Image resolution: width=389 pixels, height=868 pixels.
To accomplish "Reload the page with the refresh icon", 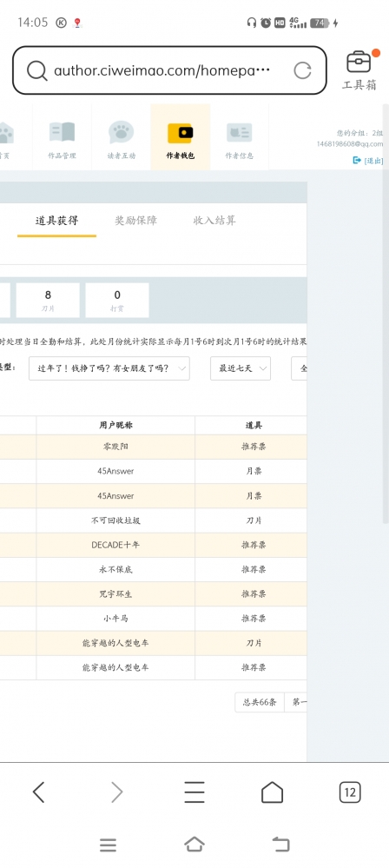I will 302,70.
